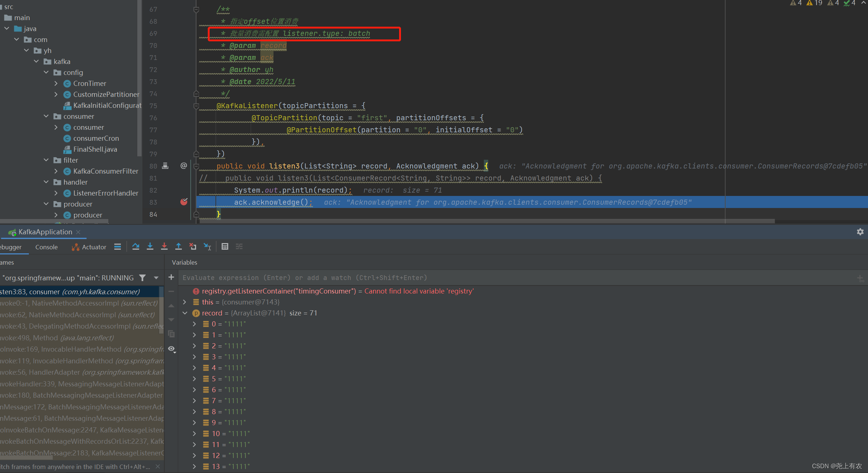Image resolution: width=868 pixels, height=473 pixels.
Task: Expand the consumer folder in project tree
Action: (46, 116)
